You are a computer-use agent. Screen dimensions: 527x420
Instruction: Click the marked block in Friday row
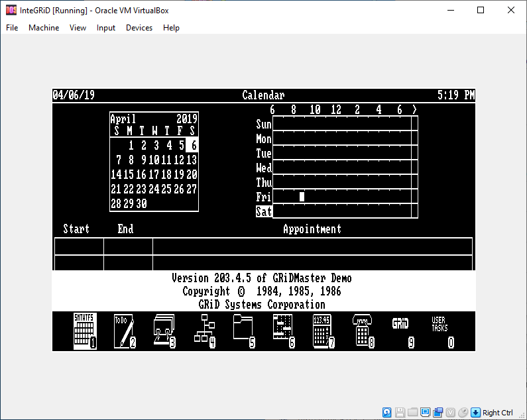[x=302, y=197]
